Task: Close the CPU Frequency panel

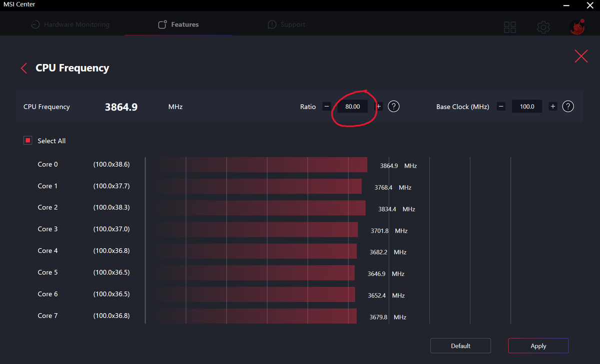Action: pyautogui.click(x=581, y=56)
